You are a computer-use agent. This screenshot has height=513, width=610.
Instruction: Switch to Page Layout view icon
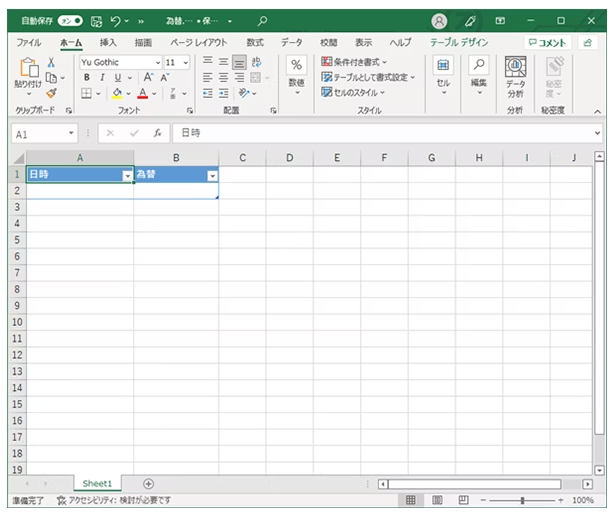(437, 500)
